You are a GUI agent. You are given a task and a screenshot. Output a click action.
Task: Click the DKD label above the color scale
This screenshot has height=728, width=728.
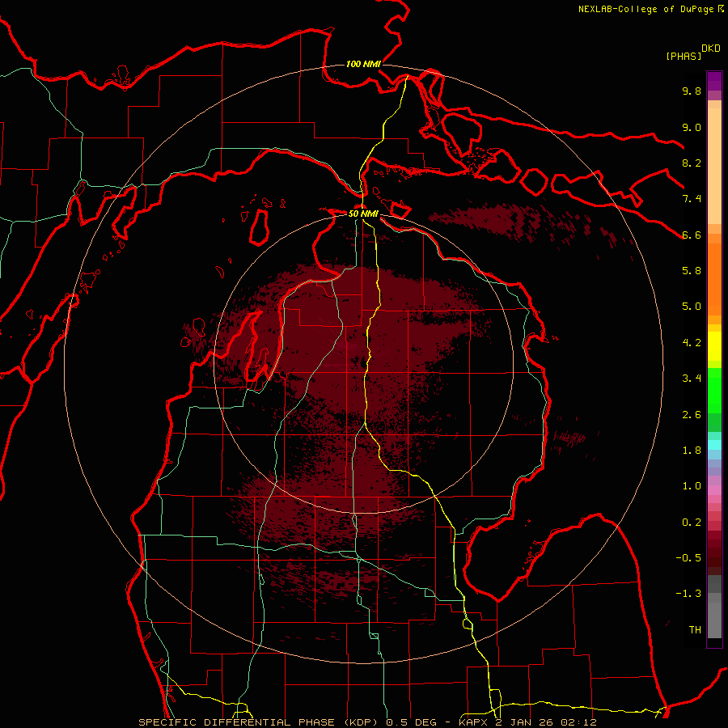pyautogui.click(x=711, y=48)
